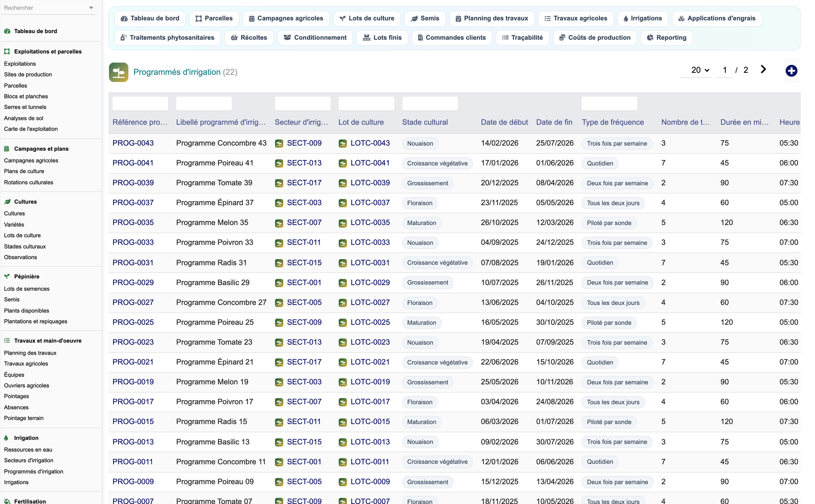
Task: Click the Campagnes et plans calendar icon
Action: 7,149
